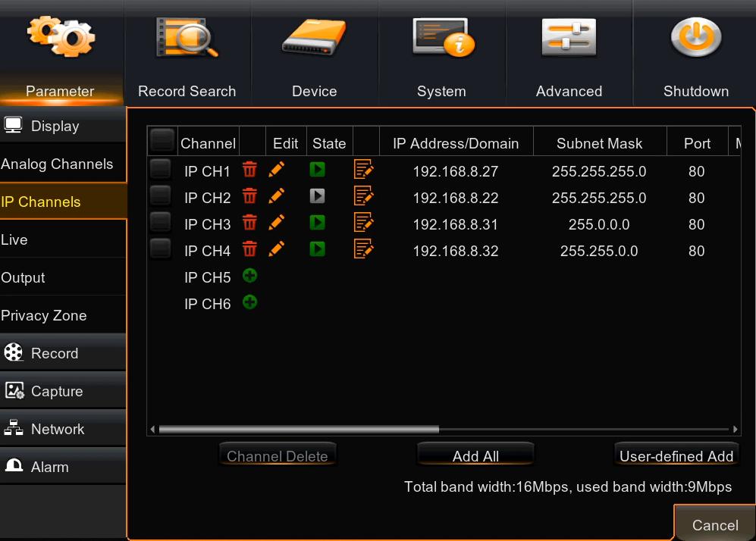This screenshot has width=756, height=541.
Task: Open the Record Search film-magnifier icon
Action: (x=187, y=37)
